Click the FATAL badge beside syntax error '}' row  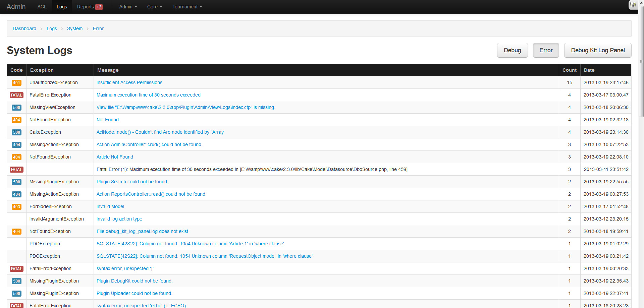pyautogui.click(x=16, y=269)
